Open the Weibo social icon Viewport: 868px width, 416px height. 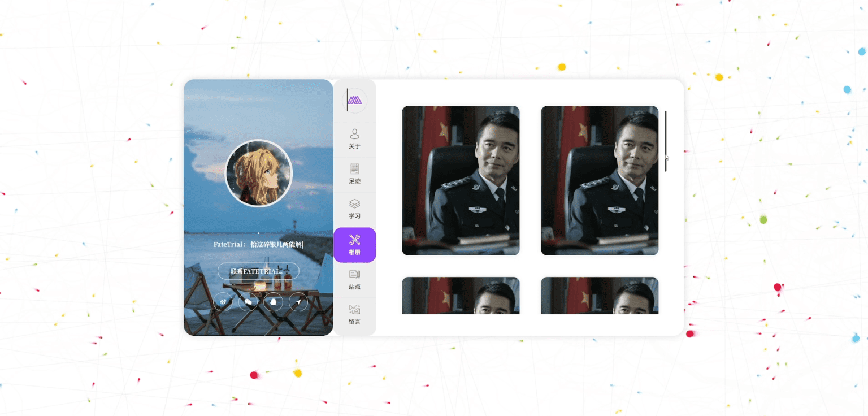(223, 302)
